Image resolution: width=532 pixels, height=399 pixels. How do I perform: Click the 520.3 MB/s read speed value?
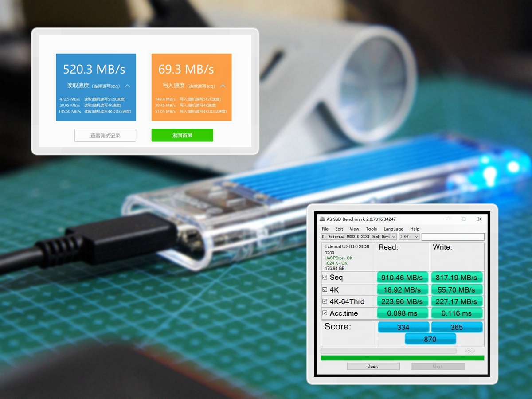[x=94, y=69]
